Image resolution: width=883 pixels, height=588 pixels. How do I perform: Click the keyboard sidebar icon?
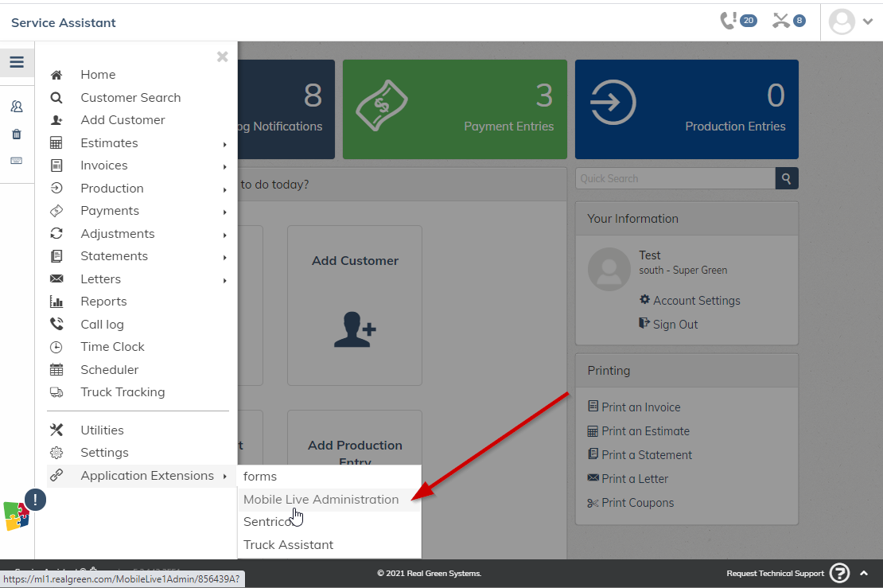click(x=17, y=161)
